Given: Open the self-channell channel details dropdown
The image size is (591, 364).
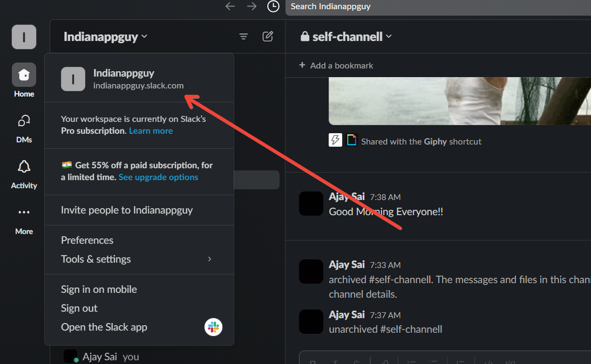Looking at the screenshot, I should [346, 37].
